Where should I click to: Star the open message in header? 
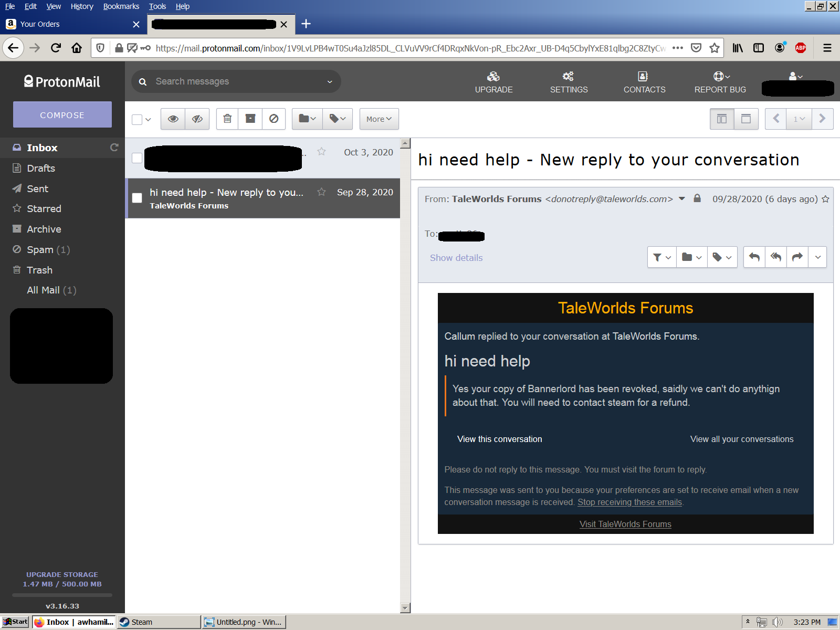825,199
